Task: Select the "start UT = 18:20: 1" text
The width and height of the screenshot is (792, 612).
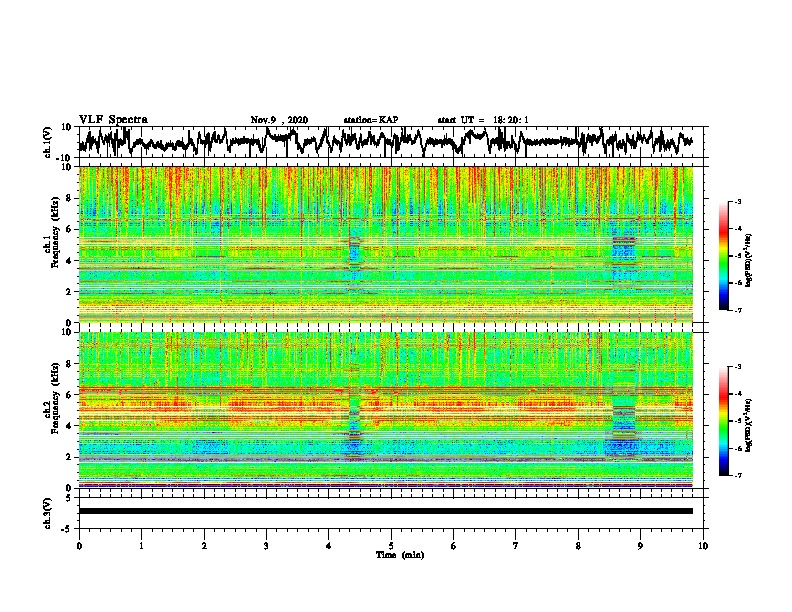Action: coord(483,120)
